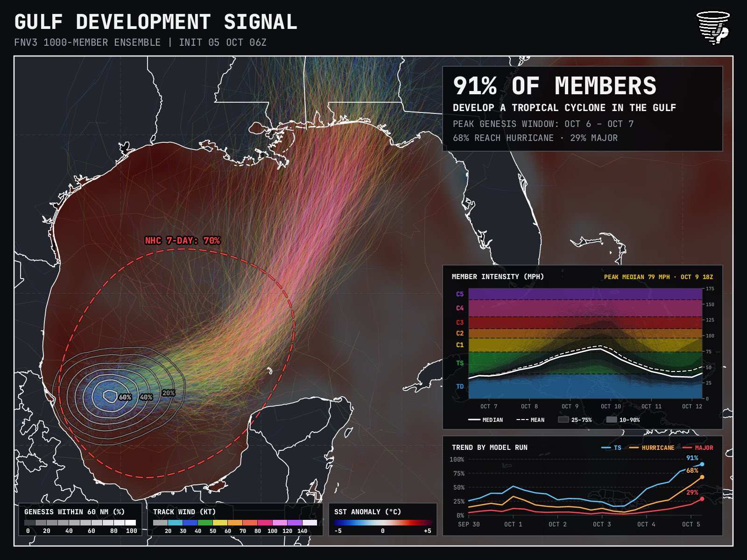Click the SEP 30 trend axis label
Image resolution: width=747 pixels, height=560 pixels.
point(469,525)
